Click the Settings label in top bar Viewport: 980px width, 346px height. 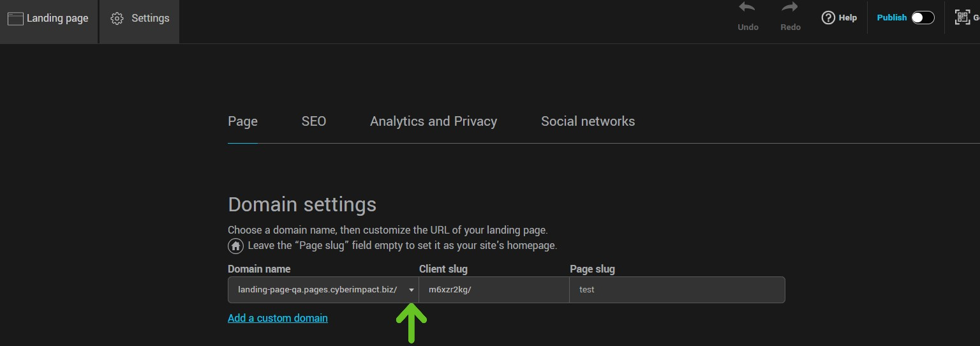click(x=151, y=19)
